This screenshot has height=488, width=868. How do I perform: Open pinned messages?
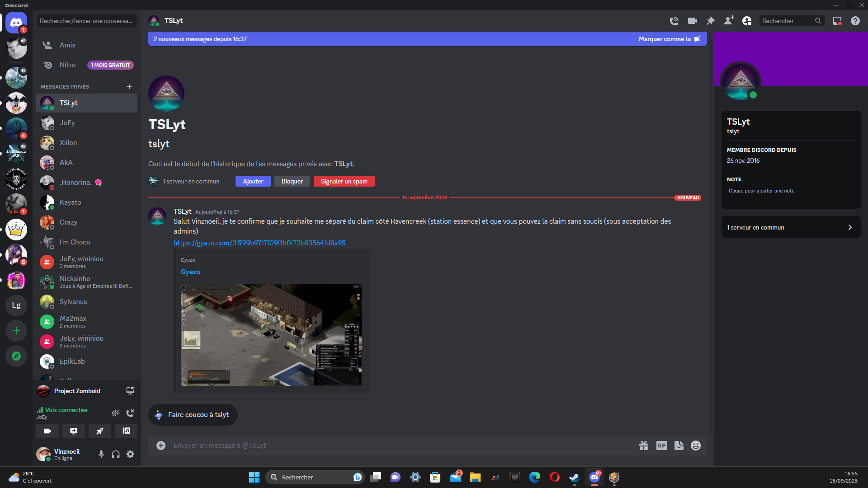pyautogui.click(x=711, y=21)
